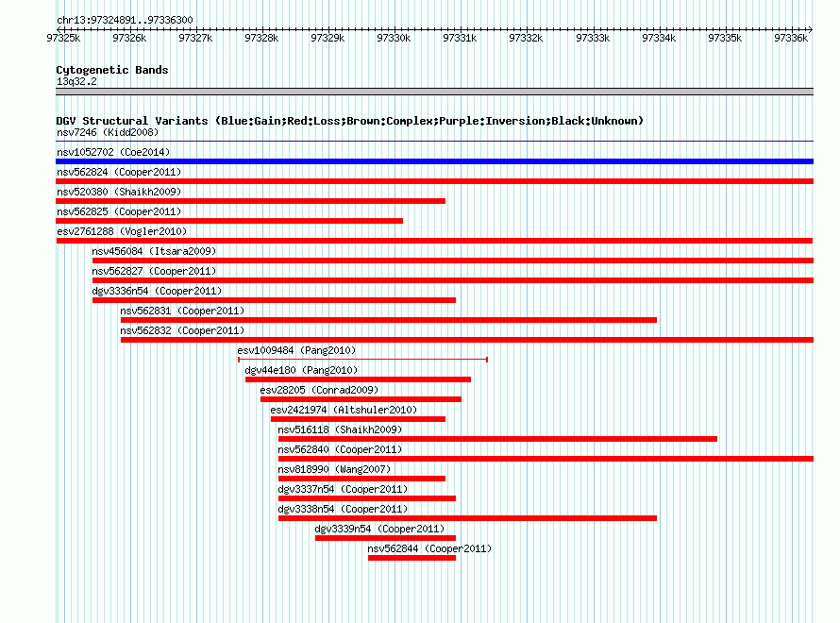Select the 97332k ruler position
Screen dimensions: 840x623
[x=526, y=38]
